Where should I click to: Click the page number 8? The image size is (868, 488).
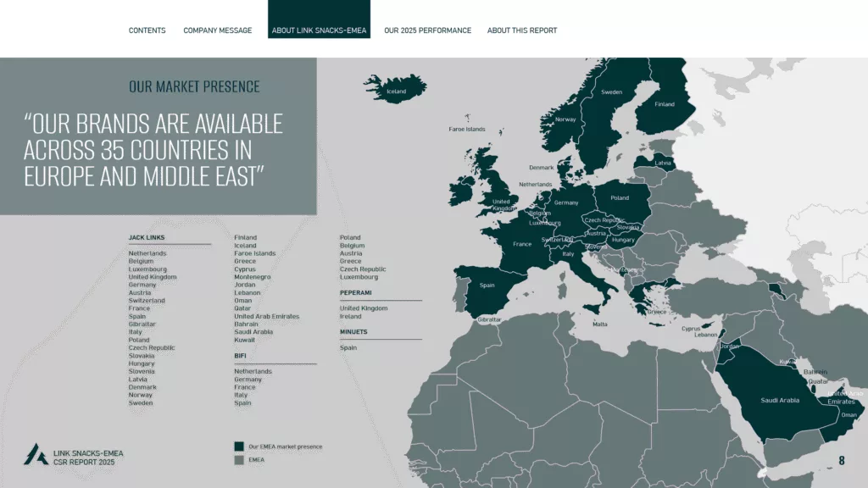click(842, 460)
